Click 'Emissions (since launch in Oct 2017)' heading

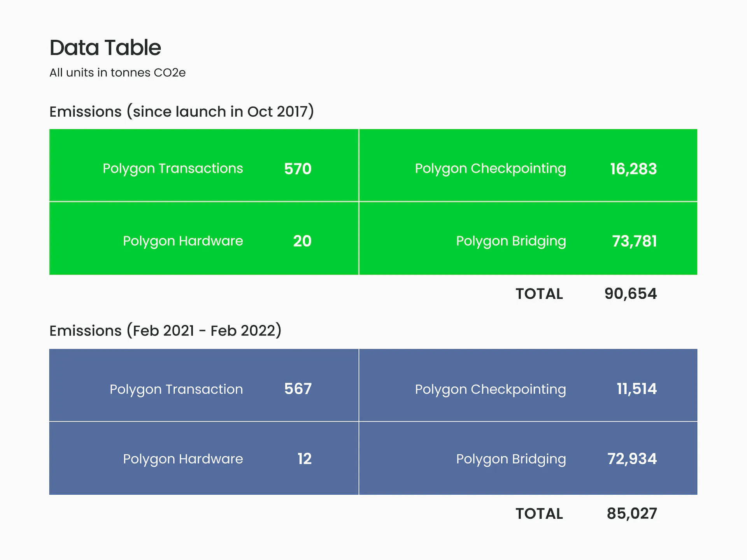point(182,112)
